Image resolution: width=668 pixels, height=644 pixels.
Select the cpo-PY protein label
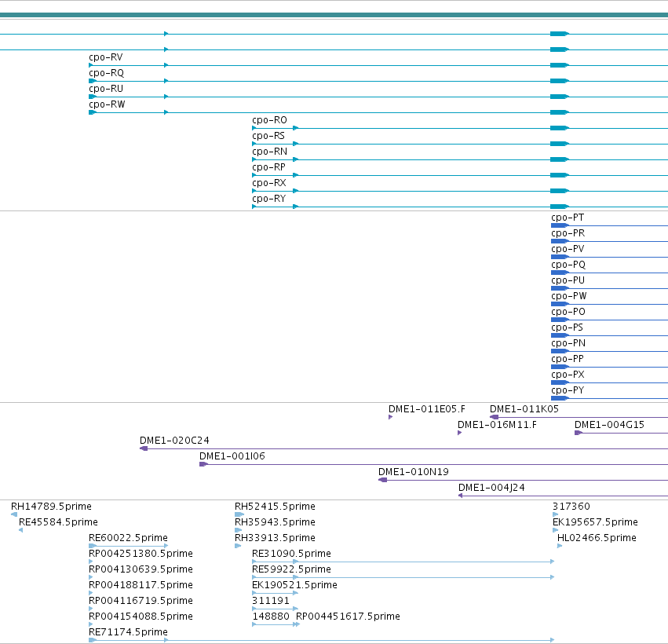point(568,390)
